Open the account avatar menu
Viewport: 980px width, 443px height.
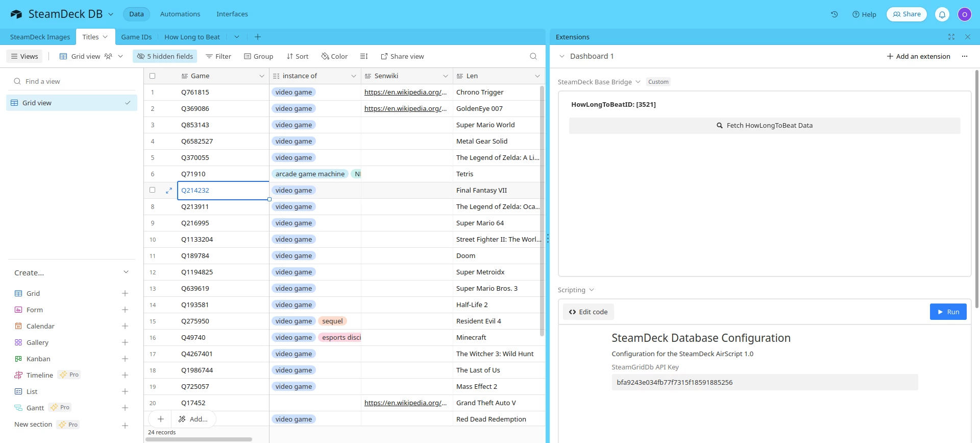tap(965, 14)
